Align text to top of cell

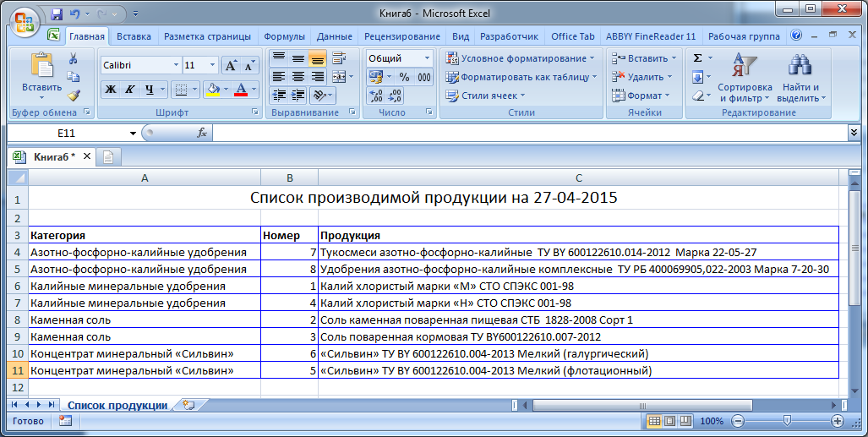(x=279, y=58)
